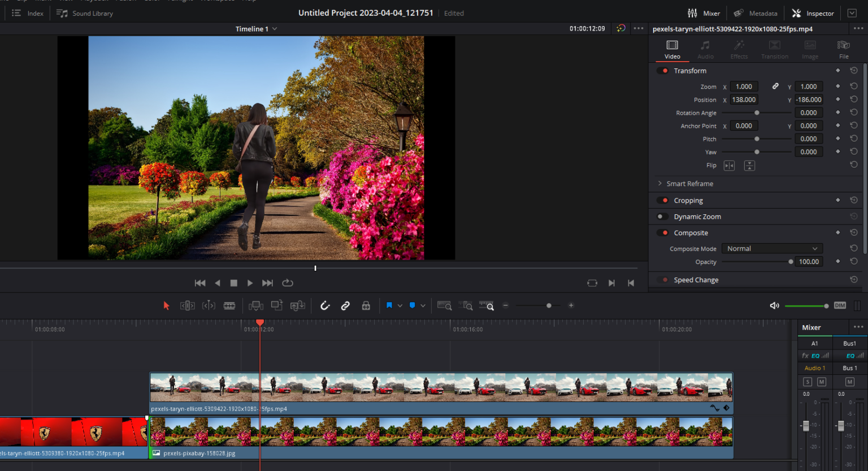
Task: Disable the Transform section toggle
Action: [x=662, y=71]
